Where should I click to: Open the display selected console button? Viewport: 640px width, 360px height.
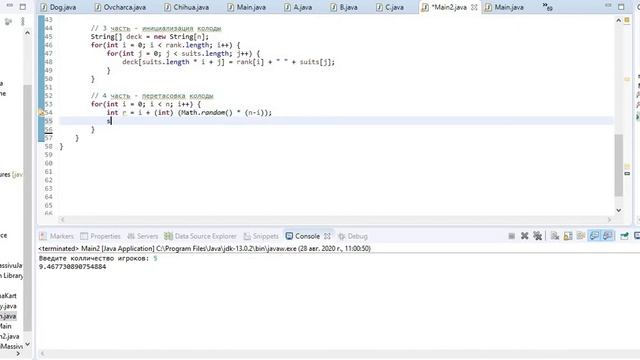coord(637,236)
